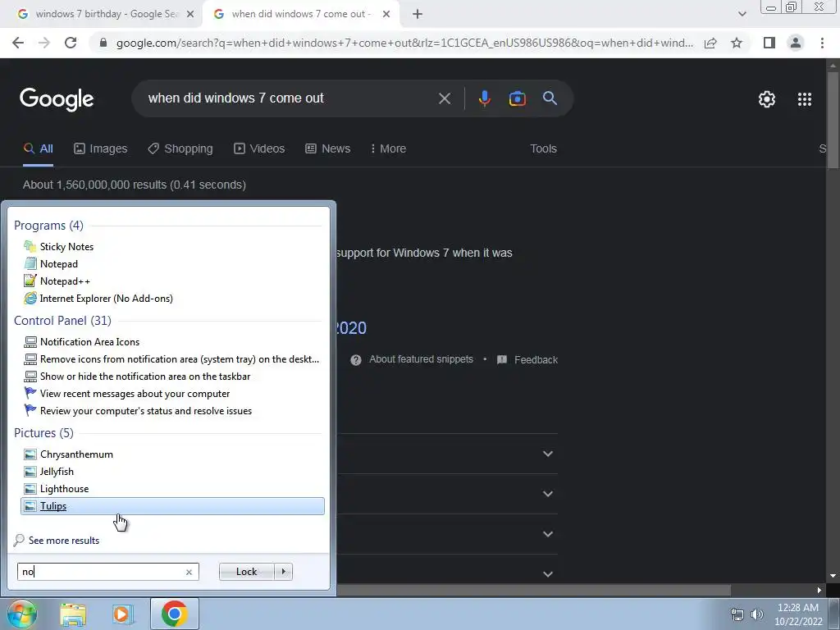Expand the third People also ask question
Viewport: 840px width, 630px height.
point(547,534)
